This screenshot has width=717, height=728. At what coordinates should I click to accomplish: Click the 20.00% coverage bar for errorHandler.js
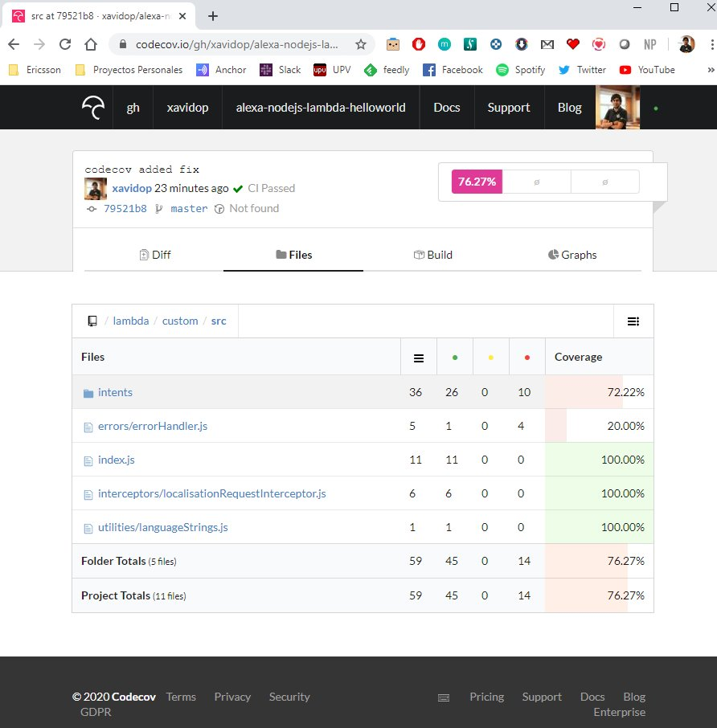coord(599,426)
